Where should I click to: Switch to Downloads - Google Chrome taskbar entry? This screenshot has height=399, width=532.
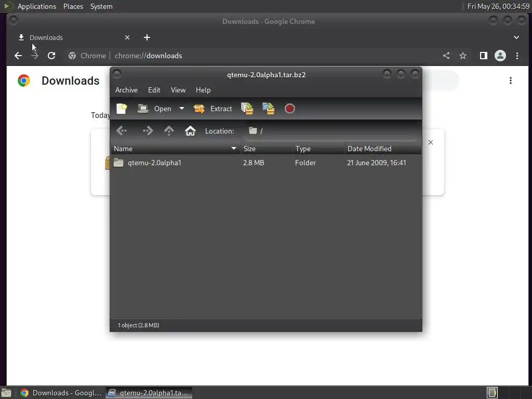(x=61, y=393)
